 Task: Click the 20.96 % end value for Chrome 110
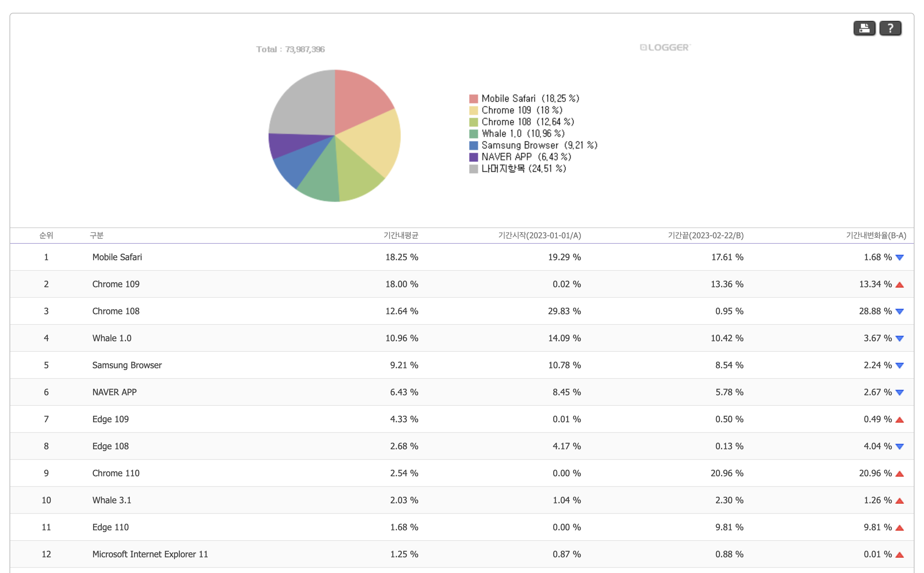click(x=727, y=473)
